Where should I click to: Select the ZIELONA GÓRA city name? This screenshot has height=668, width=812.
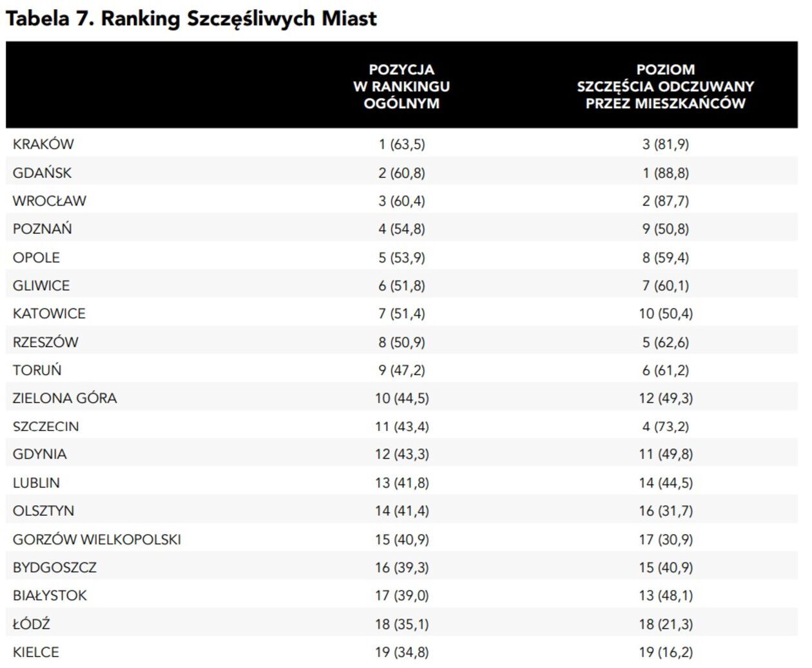tap(64, 398)
